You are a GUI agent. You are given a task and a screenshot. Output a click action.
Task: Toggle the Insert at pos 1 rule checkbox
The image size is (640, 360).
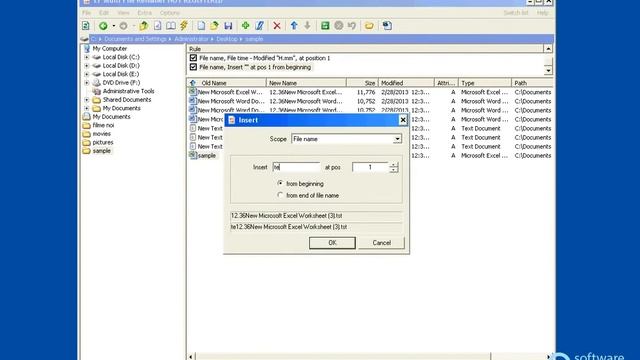point(193,67)
